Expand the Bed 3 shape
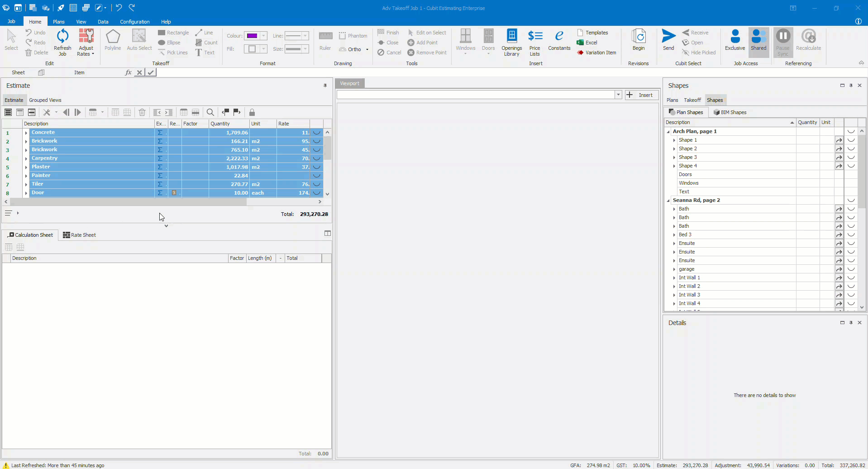 [674, 234]
